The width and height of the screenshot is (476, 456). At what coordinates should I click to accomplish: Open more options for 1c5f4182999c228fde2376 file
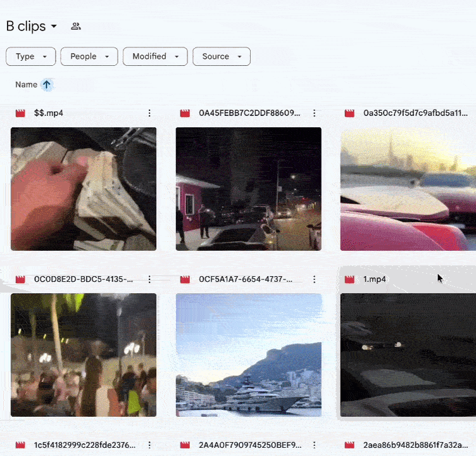149,445
